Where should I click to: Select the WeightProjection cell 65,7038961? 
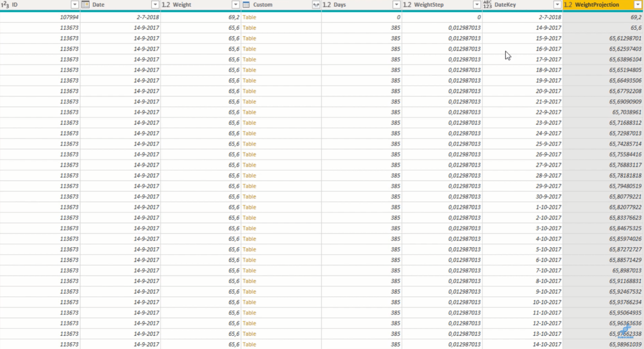click(603, 112)
